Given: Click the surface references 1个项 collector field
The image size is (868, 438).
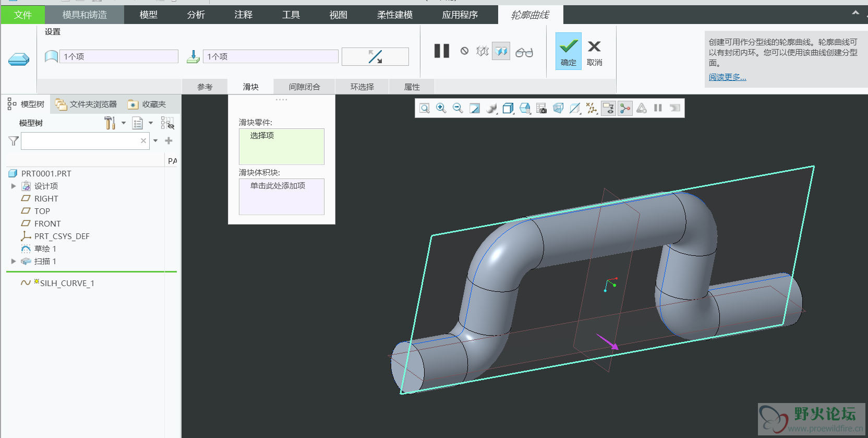Looking at the screenshot, I should [119, 56].
